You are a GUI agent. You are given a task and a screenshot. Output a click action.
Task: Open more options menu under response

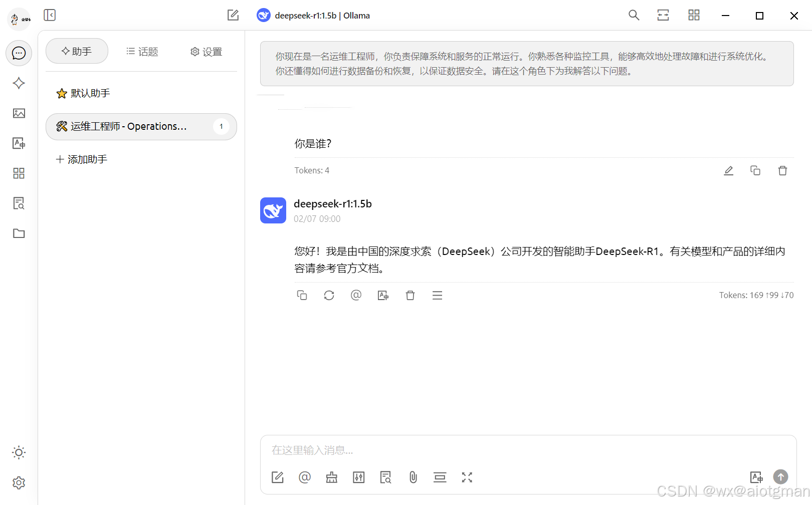[437, 296]
